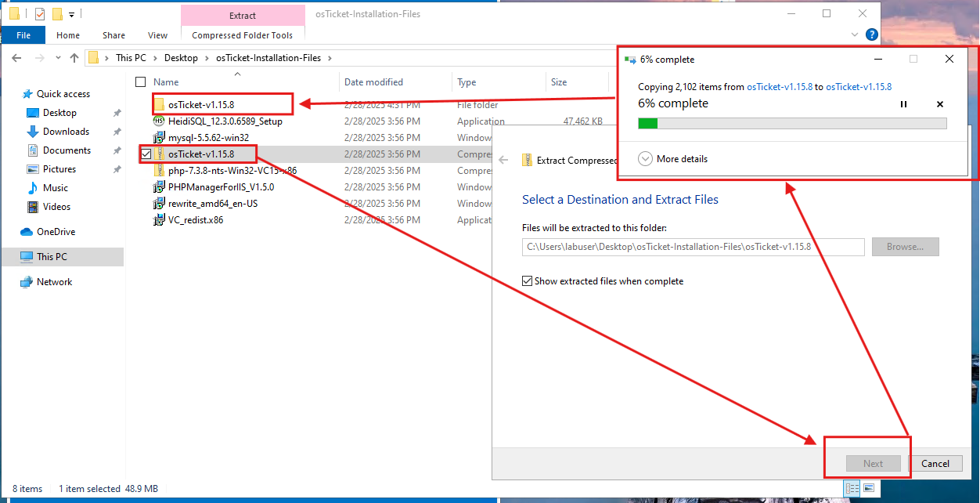Toggle the select-all checkbox in header

point(141,82)
